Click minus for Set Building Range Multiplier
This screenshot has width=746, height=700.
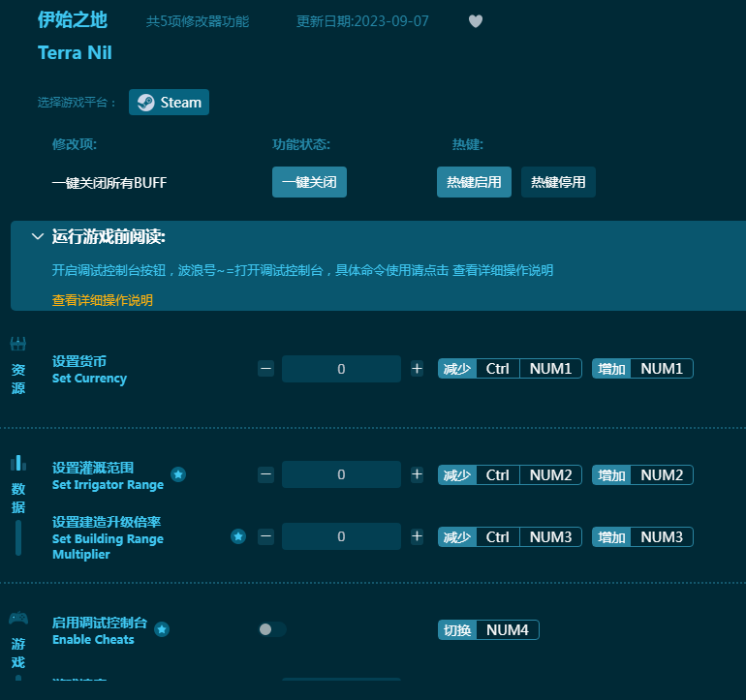pyautogui.click(x=266, y=536)
